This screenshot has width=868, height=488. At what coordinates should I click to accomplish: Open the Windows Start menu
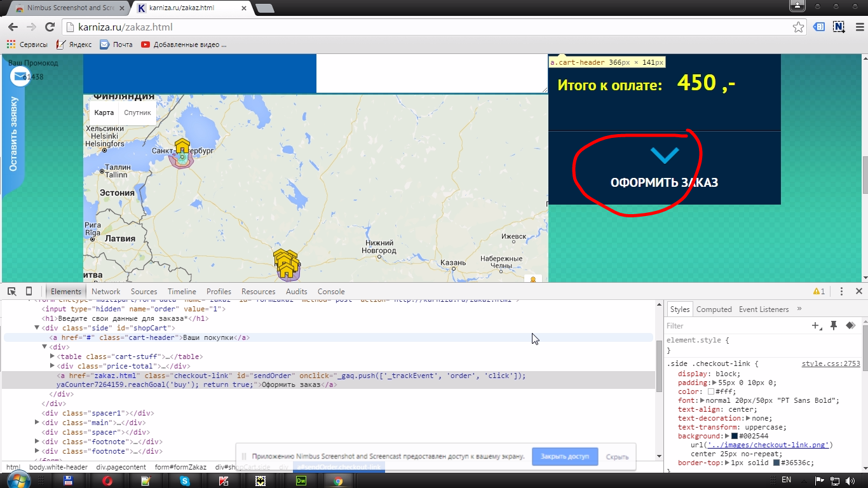[x=17, y=481]
